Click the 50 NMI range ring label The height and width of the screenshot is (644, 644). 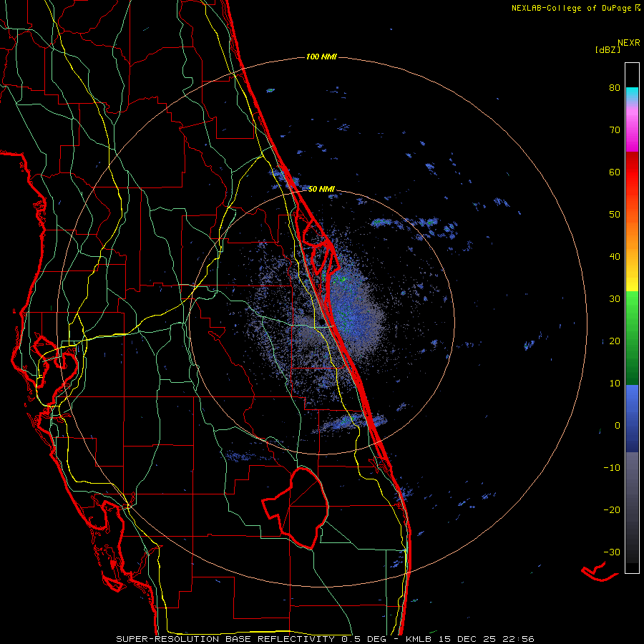(x=321, y=190)
